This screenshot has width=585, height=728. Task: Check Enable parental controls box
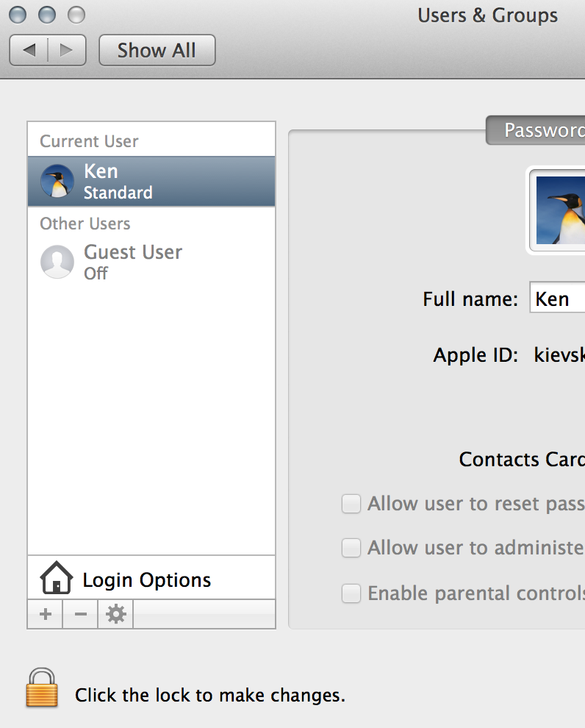coord(352,593)
